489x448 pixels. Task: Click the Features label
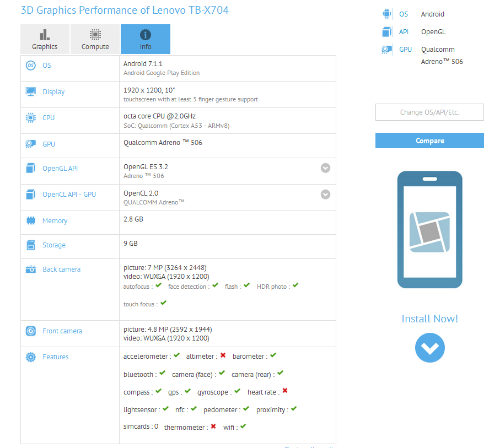point(56,357)
